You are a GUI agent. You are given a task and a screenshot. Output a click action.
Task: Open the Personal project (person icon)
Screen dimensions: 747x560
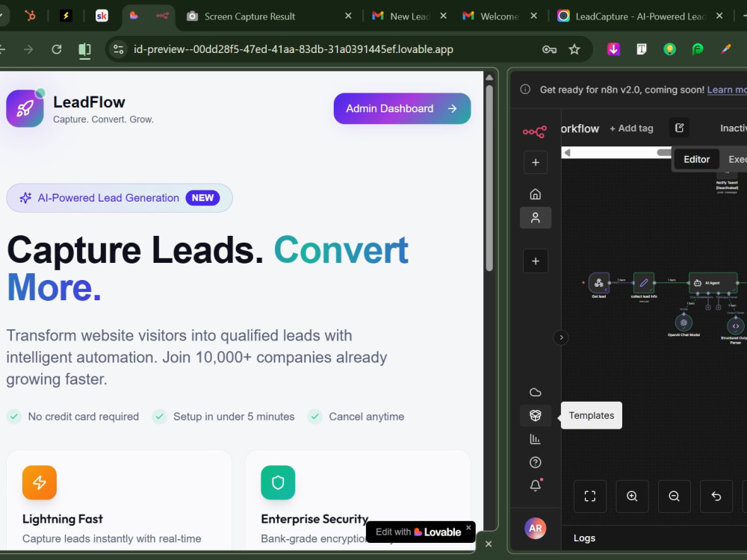536,217
